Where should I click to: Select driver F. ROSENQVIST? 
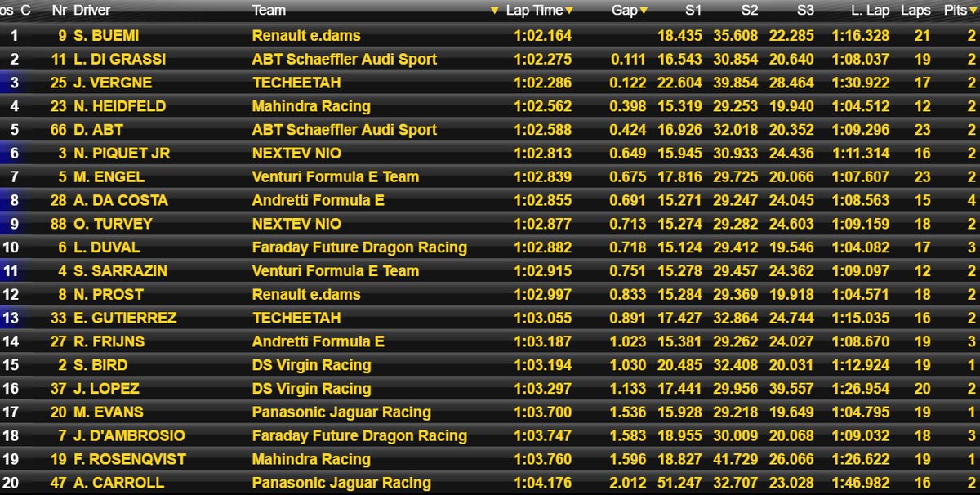click(x=130, y=459)
